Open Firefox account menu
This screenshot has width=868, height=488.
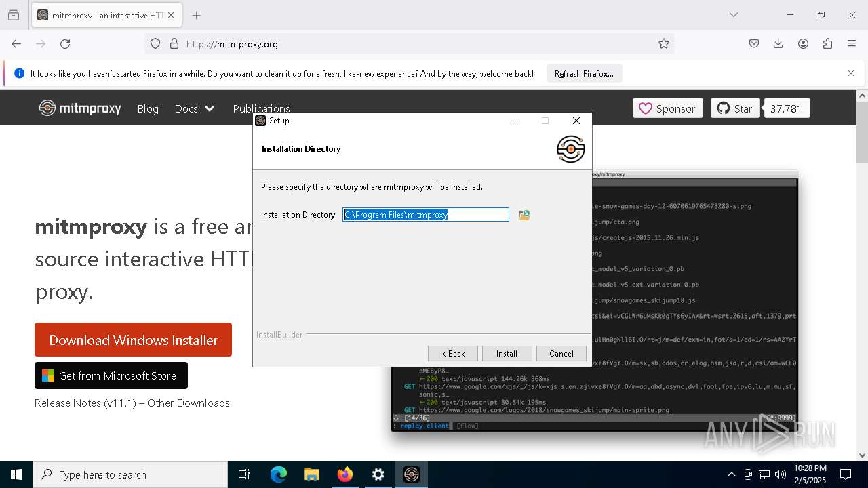click(803, 44)
